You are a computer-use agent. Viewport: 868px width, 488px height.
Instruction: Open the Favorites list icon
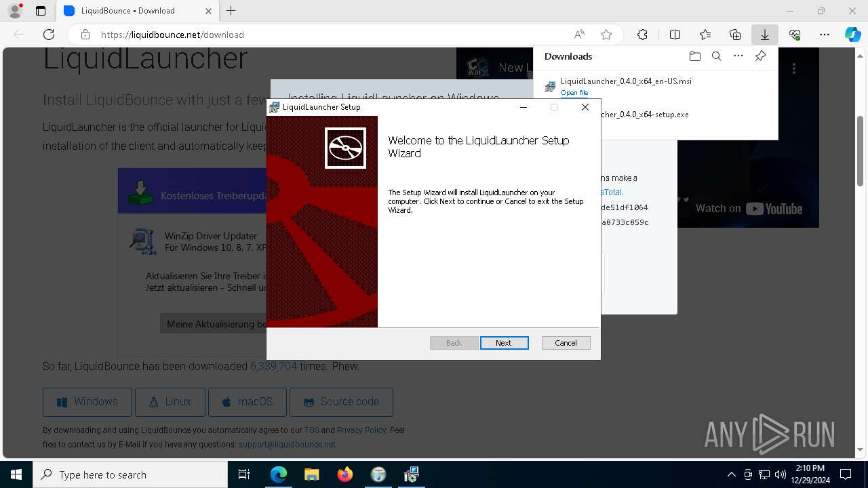point(705,35)
